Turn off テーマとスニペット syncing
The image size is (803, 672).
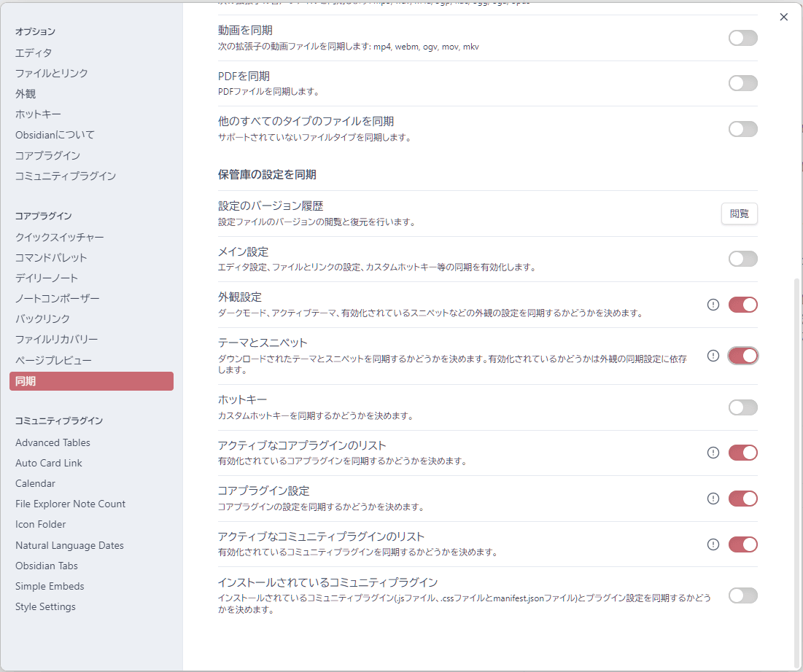tap(742, 356)
